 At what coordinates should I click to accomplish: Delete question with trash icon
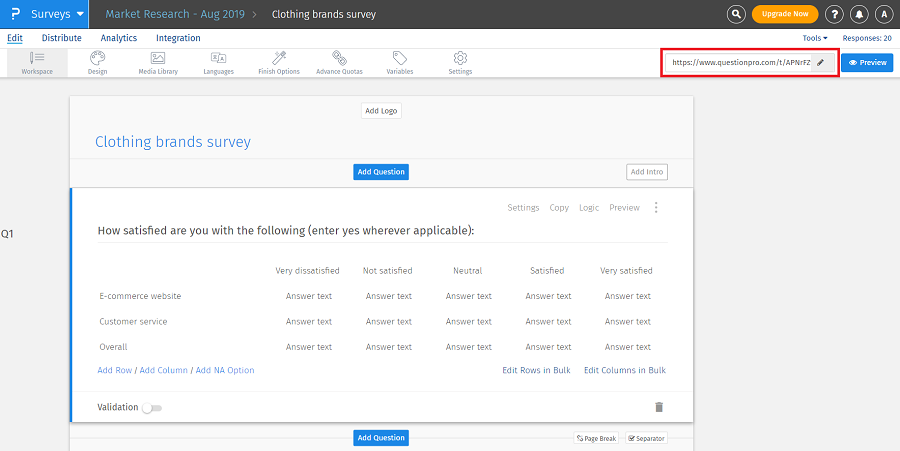pos(658,407)
